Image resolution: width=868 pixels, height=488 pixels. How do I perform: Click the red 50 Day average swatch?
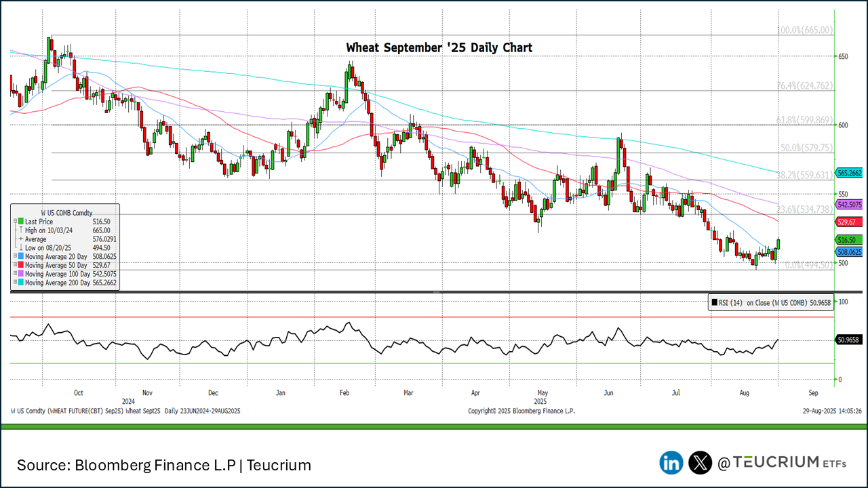[x=21, y=265]
